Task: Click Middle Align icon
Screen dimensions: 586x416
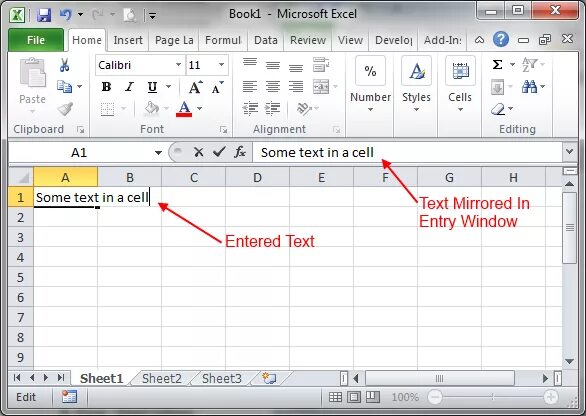Action: (x=273, y=66)
